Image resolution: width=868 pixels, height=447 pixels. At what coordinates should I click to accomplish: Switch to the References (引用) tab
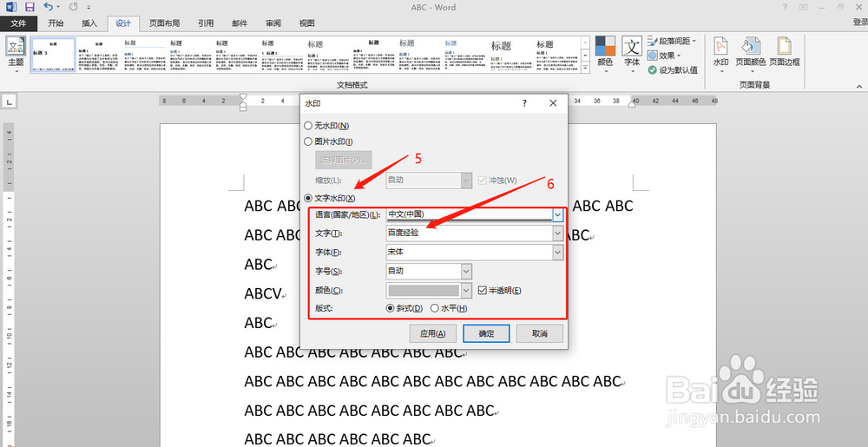206,23
